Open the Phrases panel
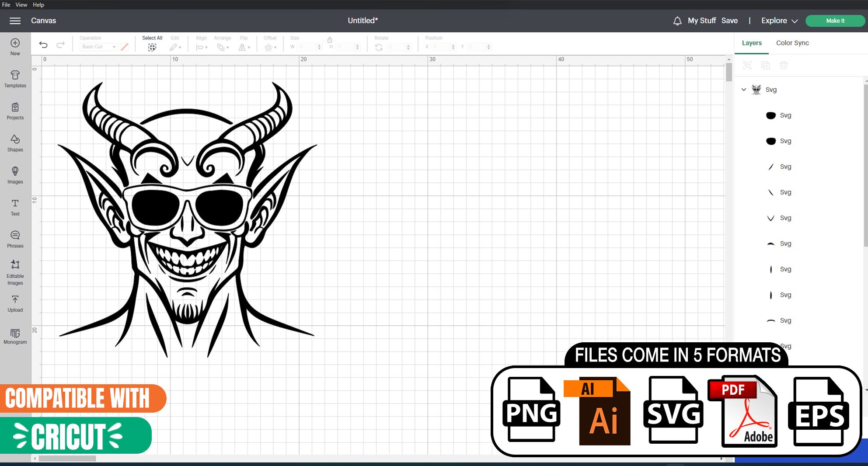Screen dimensions: 868x466 tap(15, 239)
